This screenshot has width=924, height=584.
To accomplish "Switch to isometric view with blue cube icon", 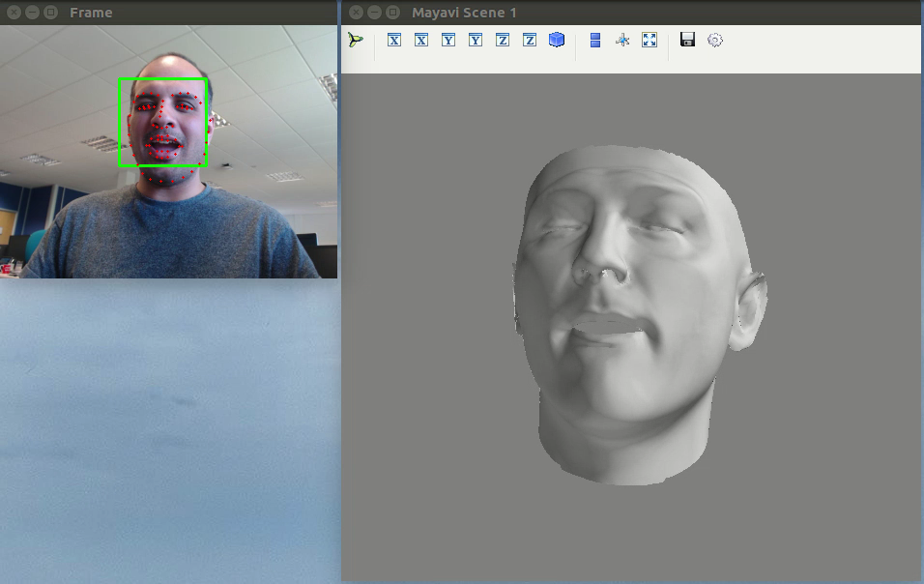I will click(x=557, y=40).
